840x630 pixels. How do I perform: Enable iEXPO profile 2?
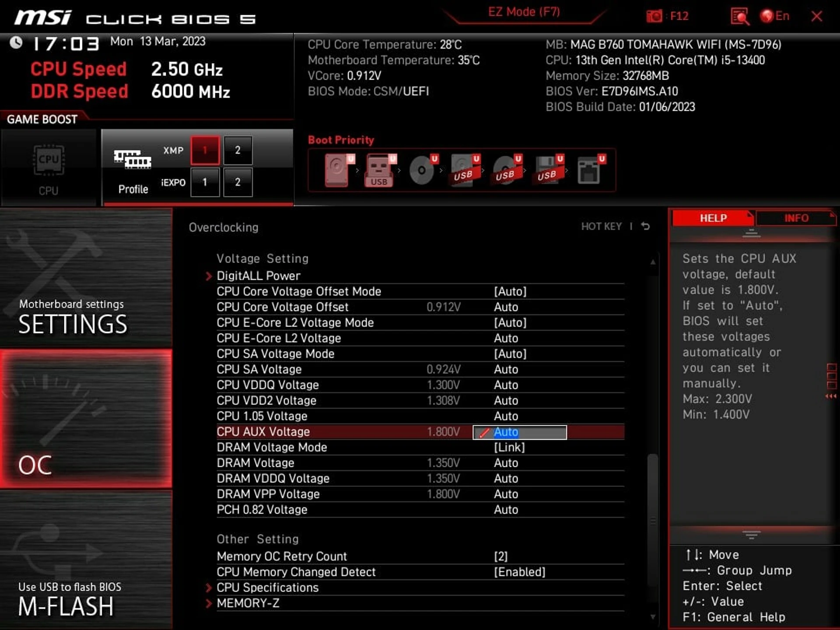pyautogui.click(x=238, y=182)
